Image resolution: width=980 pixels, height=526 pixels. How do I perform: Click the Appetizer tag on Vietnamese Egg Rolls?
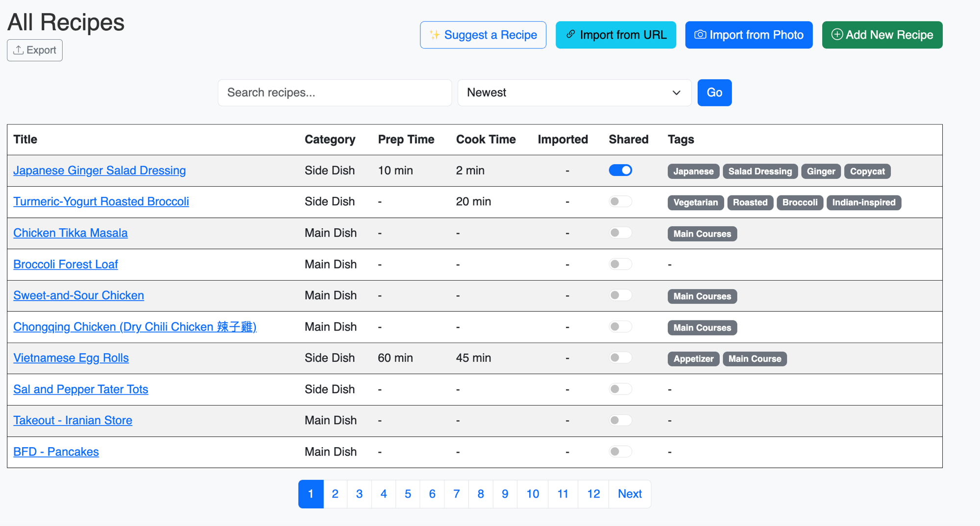(693, 359)
